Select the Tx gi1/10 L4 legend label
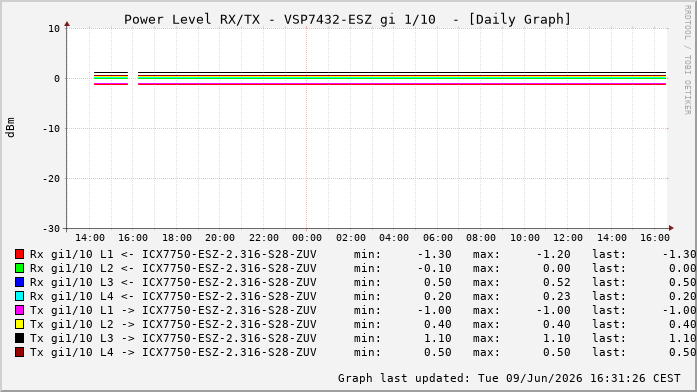This screenshot has width=697, height=392. [173, 352]
